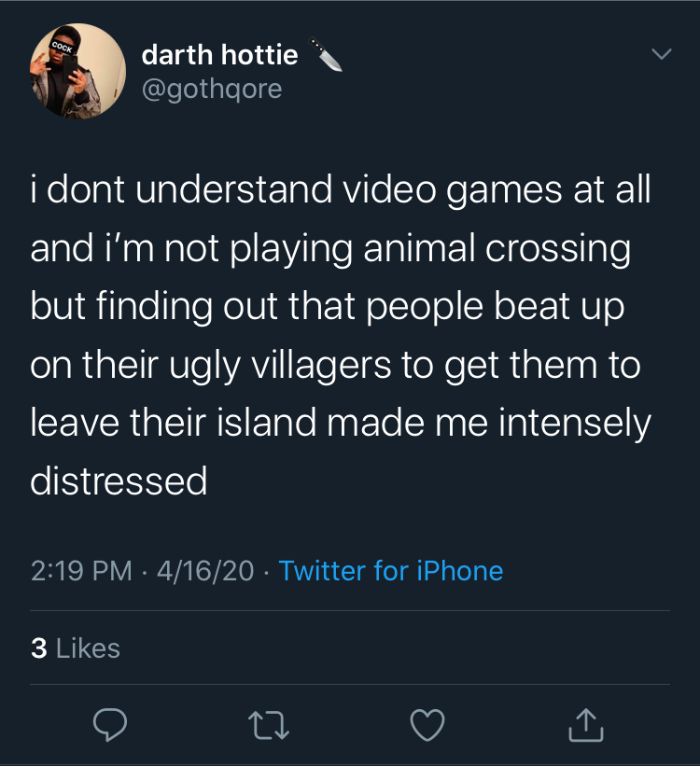Screen dimensions: 700x766
Task: Click the 4/16/20 date
Action: (205, 571)
